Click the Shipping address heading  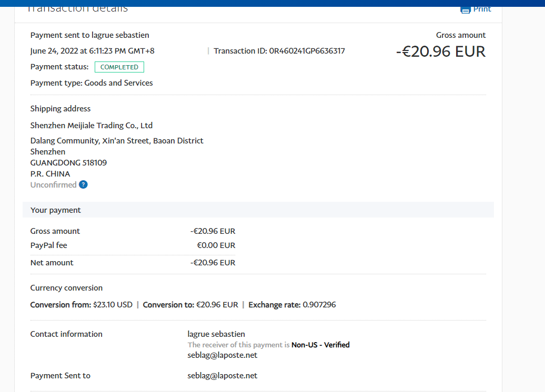pos(60,109)
